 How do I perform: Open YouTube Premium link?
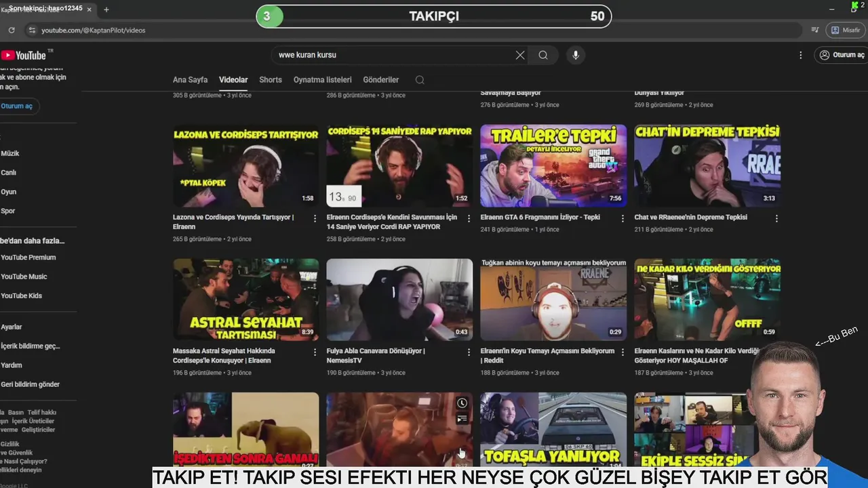pos(28,258)
